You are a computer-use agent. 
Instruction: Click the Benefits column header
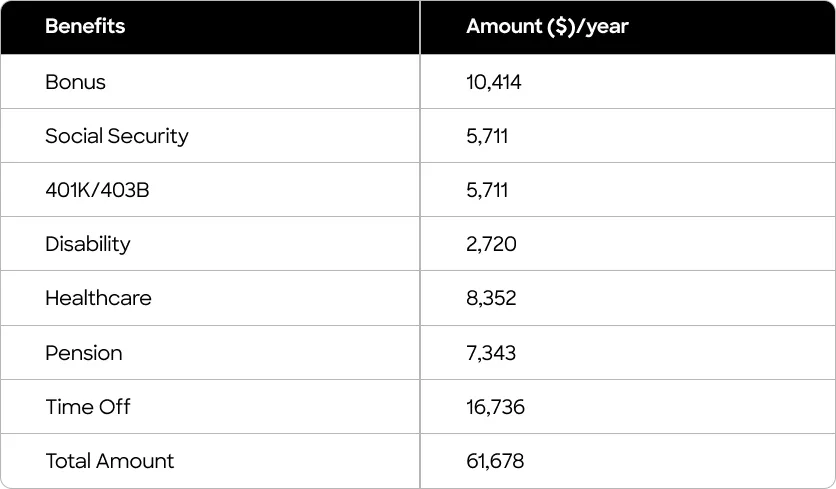click(x=85, y=26)
